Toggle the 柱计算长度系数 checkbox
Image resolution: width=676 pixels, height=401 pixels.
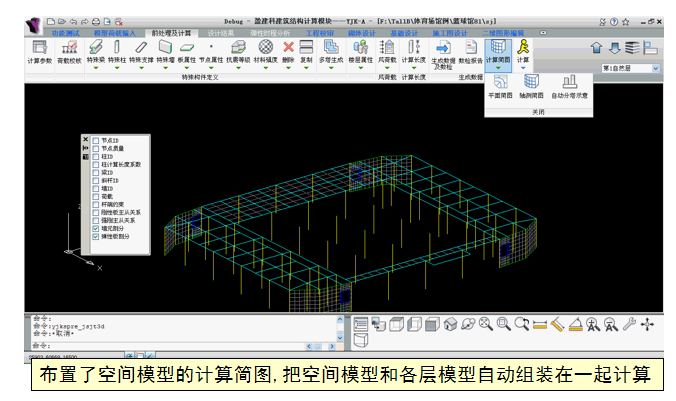96,165
